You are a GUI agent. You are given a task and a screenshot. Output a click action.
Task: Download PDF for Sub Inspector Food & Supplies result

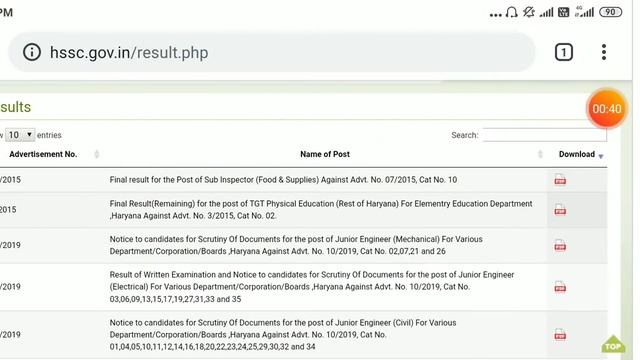coord(560,180)
